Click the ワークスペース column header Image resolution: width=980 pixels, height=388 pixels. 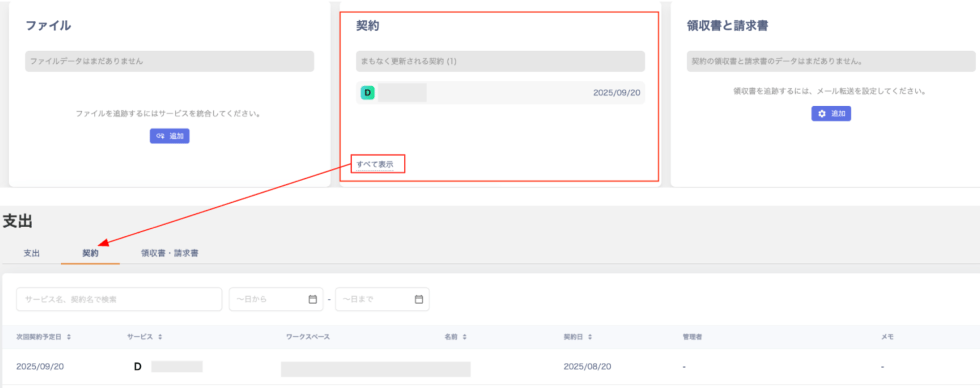pyautogui.click(x=308, y=337)
